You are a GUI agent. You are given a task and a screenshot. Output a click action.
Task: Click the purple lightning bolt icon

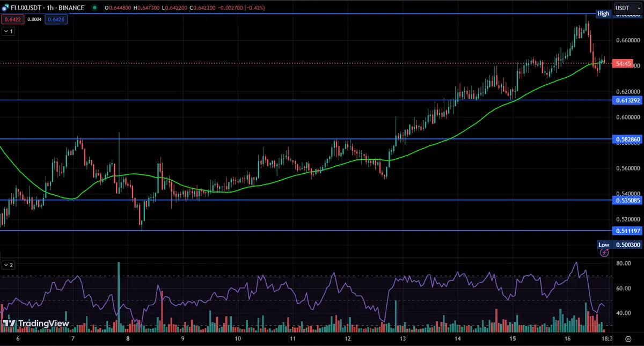(x=604, y=252)
